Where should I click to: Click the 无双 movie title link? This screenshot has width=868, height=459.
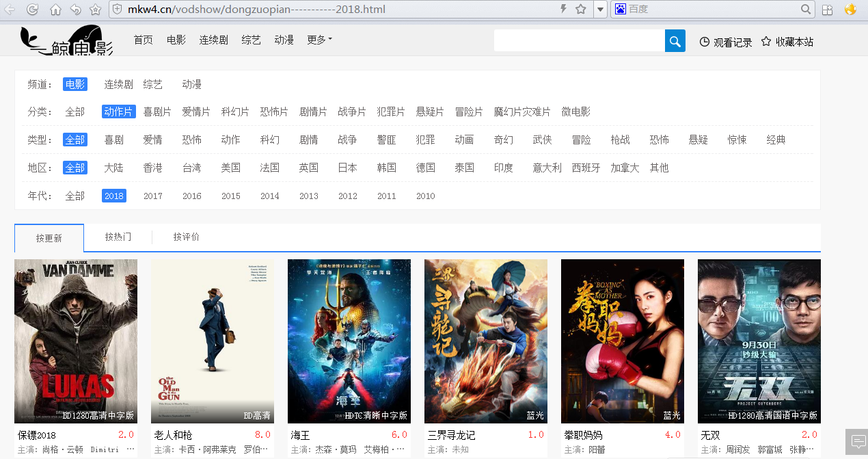pyautogui.click(x=710, y=434)
